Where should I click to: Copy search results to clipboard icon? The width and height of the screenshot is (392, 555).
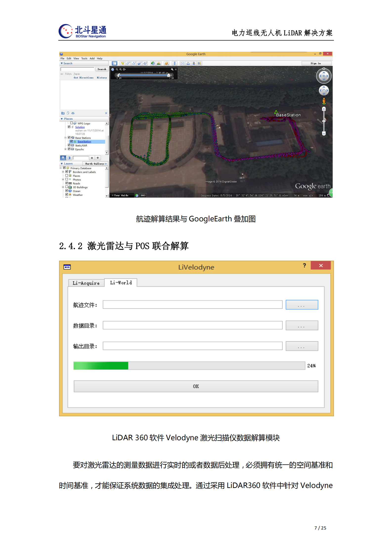coord(68,113)
